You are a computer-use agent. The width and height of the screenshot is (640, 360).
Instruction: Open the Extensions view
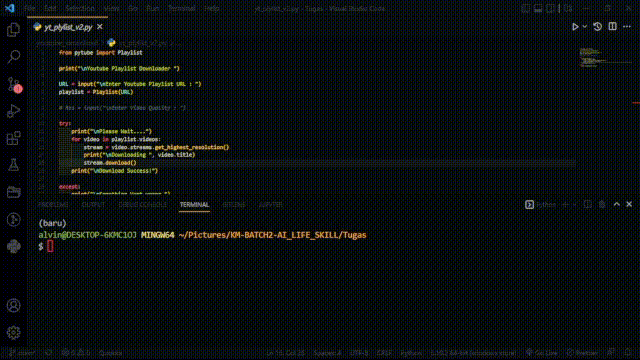coord(13,138)
